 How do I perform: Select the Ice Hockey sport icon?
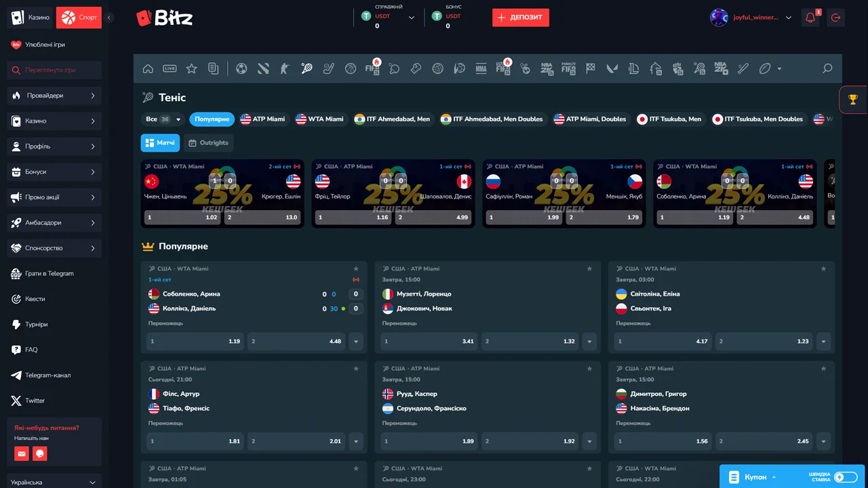[x=328, y=68]
